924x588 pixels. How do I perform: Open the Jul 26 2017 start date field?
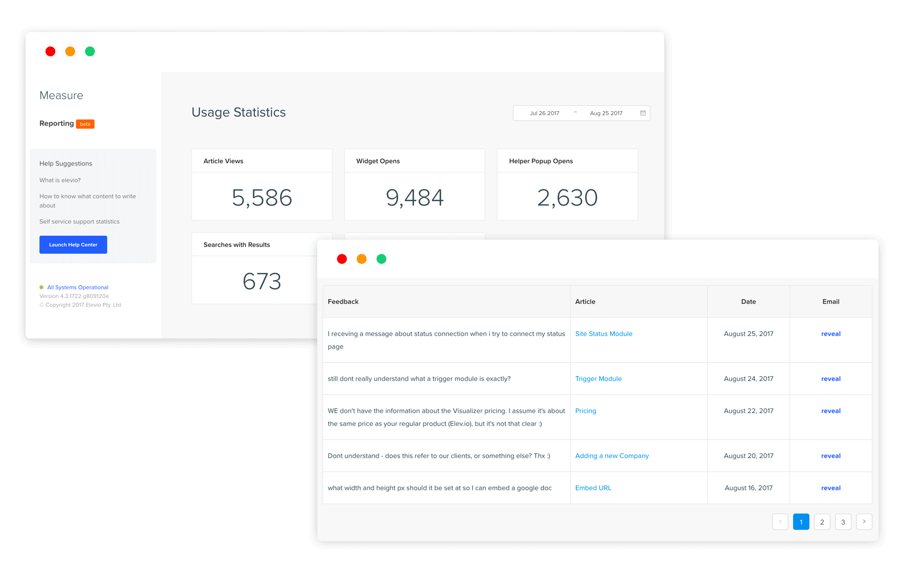544,113
